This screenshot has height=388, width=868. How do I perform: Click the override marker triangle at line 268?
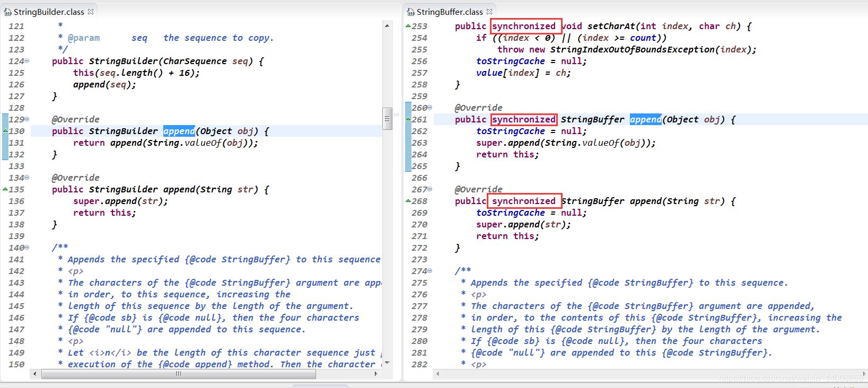coord(408,201)
